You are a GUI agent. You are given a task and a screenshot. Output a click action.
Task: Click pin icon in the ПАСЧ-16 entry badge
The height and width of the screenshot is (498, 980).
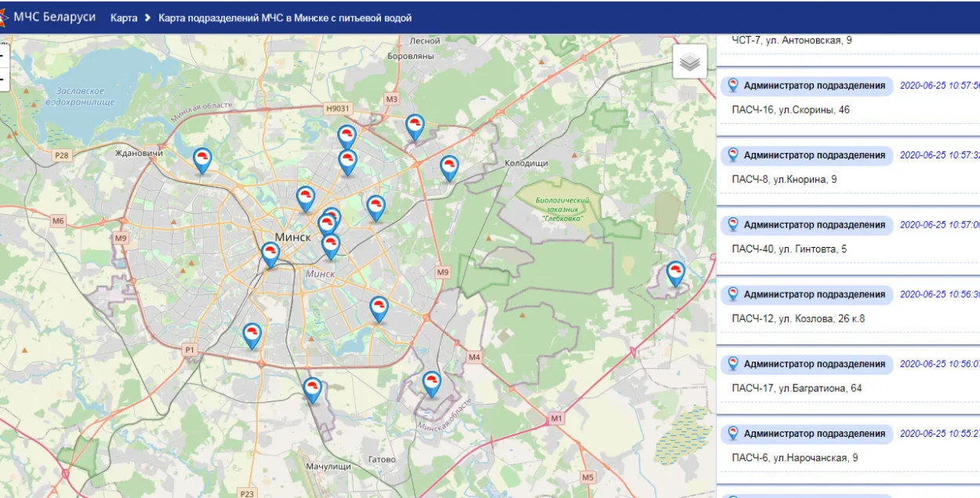click(x=733, y=85)
